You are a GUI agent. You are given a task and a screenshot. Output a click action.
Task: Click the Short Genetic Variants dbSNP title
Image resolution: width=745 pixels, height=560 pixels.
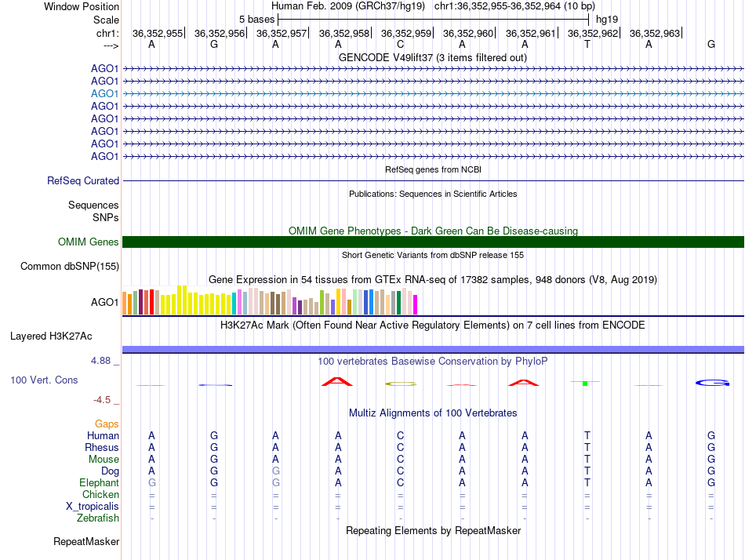click(x=433, y=255)
